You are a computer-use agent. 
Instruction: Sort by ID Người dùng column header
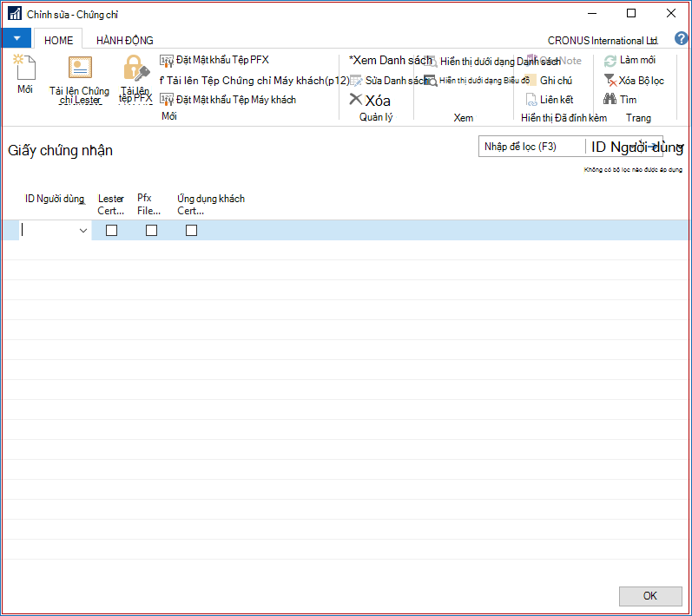(x=55, y=199)
